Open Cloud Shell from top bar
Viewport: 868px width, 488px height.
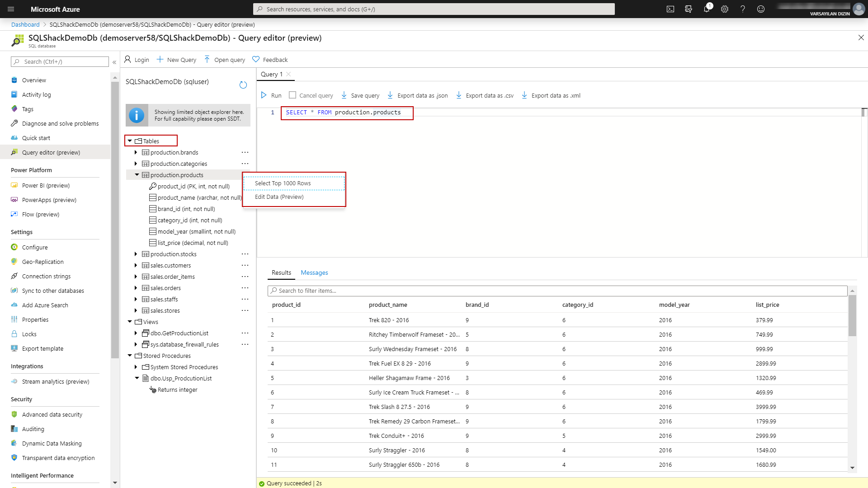[670, 9]
